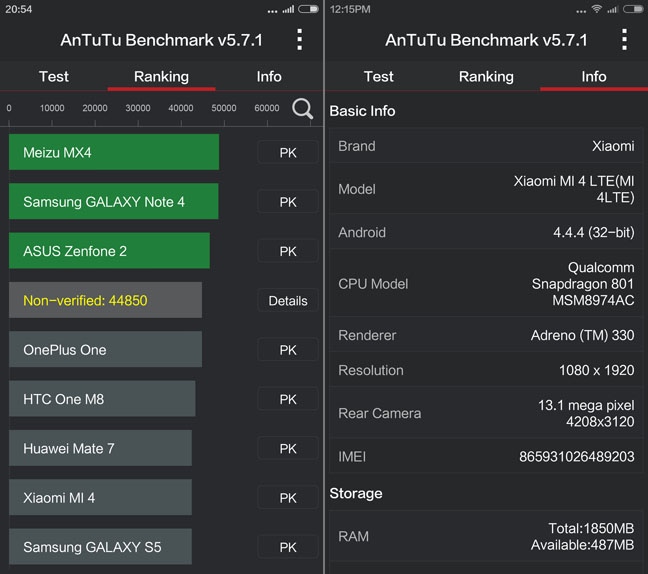Switch to the Test tab on the Ranking screen

(x=54, y=76)
